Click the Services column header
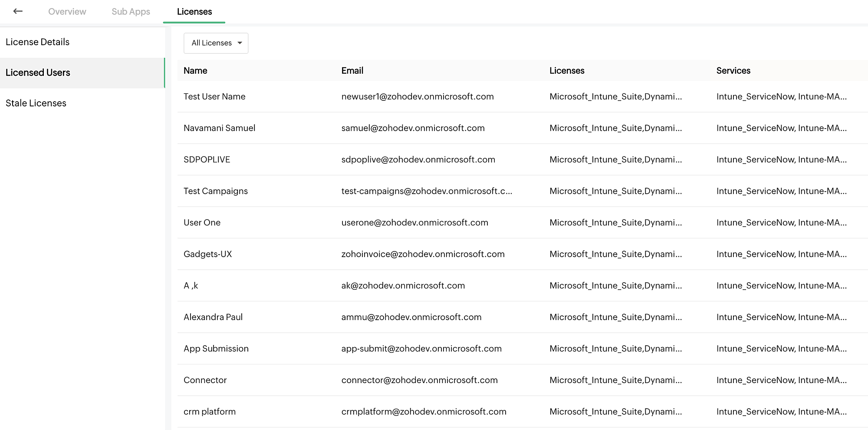 [733, 71]
